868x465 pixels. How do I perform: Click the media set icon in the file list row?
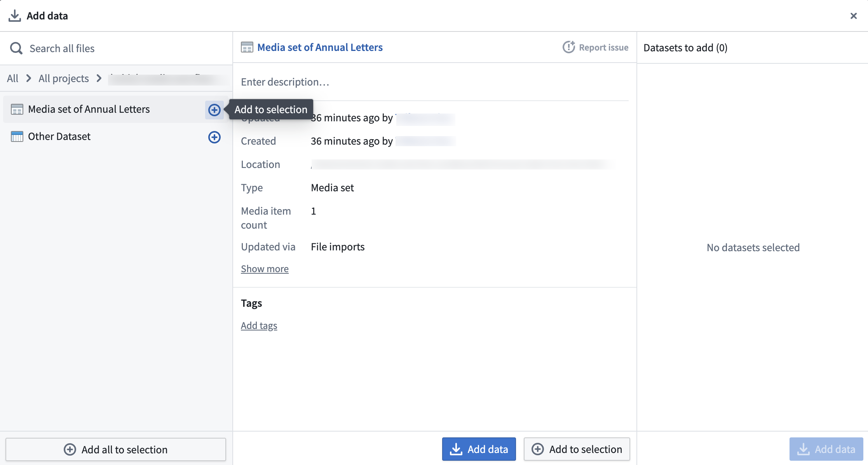[x=17, y=110]
